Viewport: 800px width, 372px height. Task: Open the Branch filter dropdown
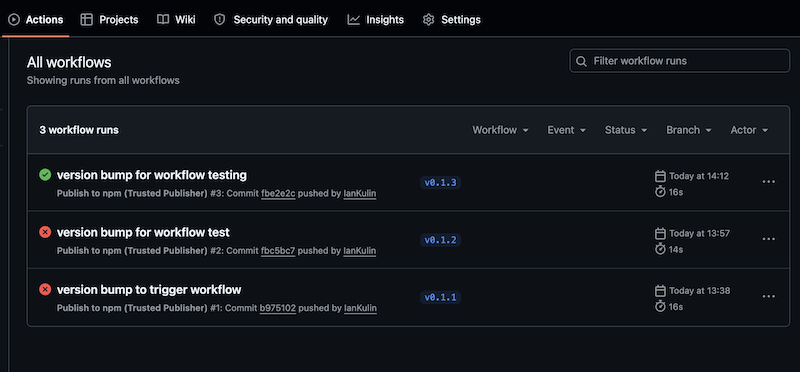689,130
